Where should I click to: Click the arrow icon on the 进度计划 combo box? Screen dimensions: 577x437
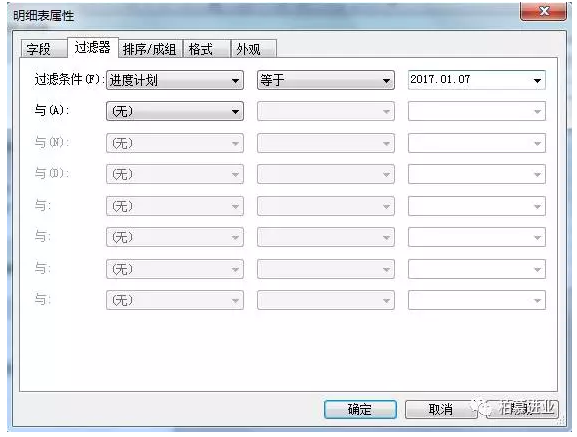point(235,81)
